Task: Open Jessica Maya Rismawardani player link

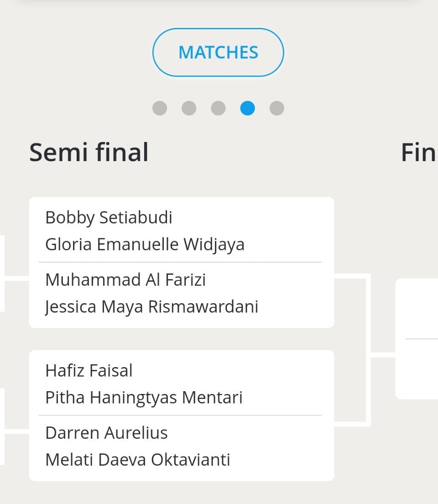Action: click(x=151, y=306)
